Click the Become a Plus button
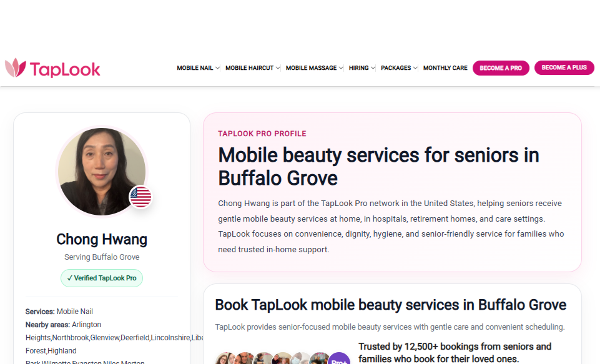Image resolution: width=600 pixels, height=364 pixels. click(x=564, y=67)
